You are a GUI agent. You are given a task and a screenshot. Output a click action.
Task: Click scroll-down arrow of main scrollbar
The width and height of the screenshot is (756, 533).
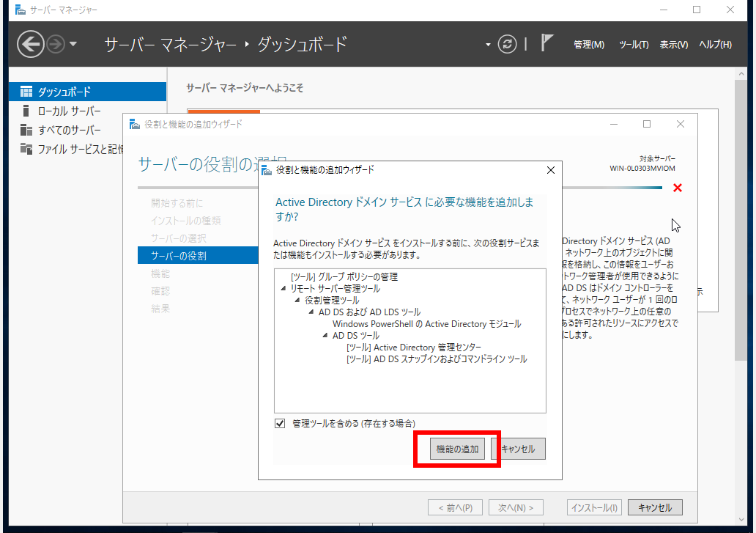741,520
